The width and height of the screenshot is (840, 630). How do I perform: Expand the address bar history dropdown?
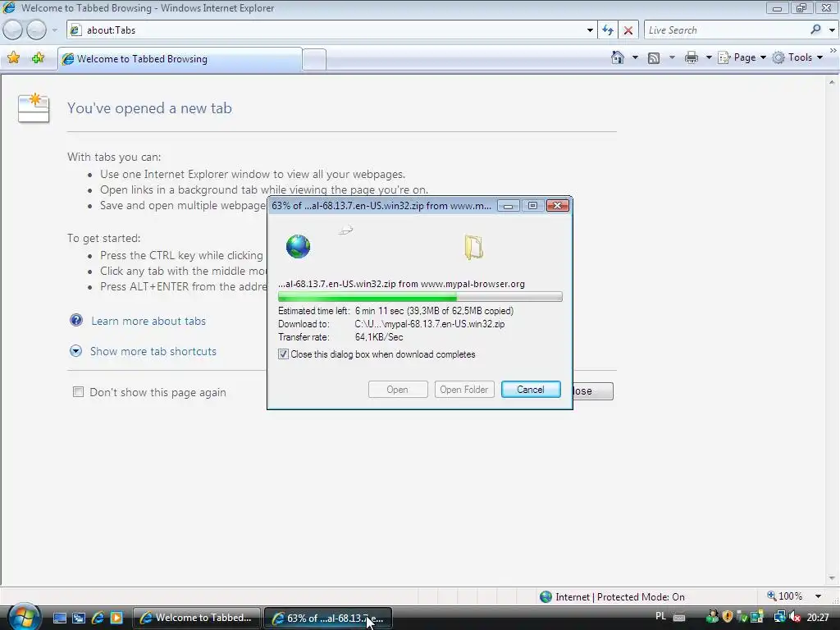[590, 30]
